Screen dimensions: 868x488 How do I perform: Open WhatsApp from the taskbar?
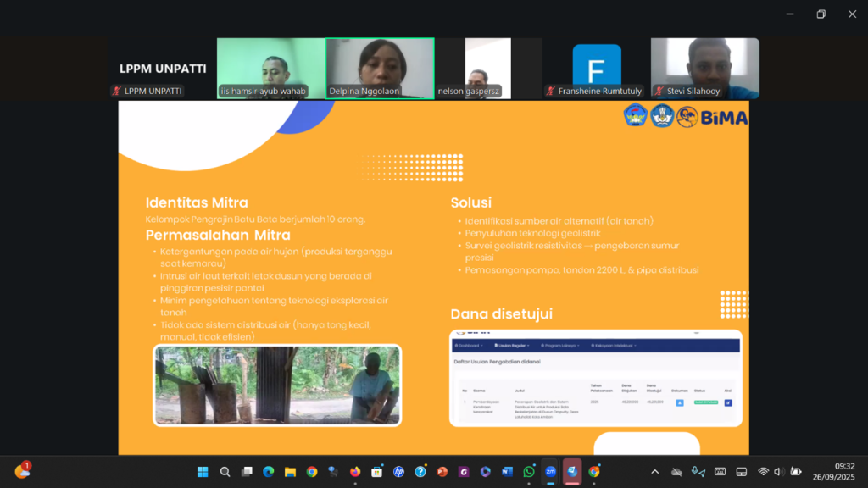tap(529, 472)
